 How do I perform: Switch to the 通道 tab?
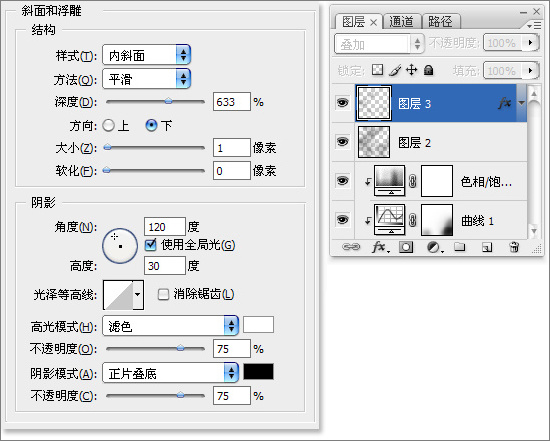pyautogui.click(x=402, y=22)
